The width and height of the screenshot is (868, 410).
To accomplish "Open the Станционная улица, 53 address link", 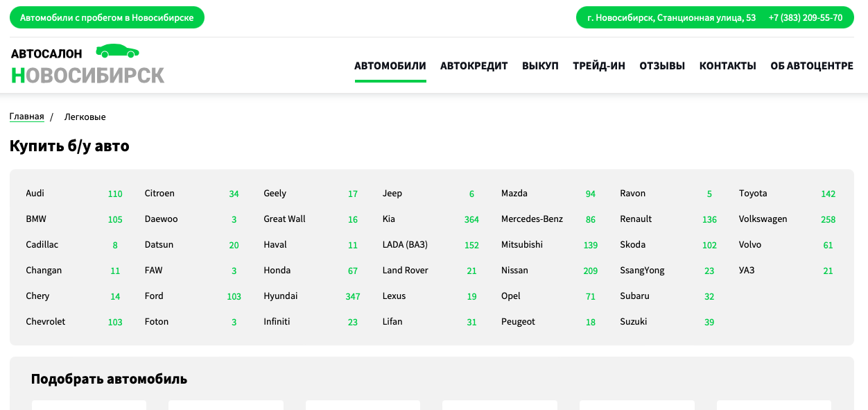I will pos(671,17).
